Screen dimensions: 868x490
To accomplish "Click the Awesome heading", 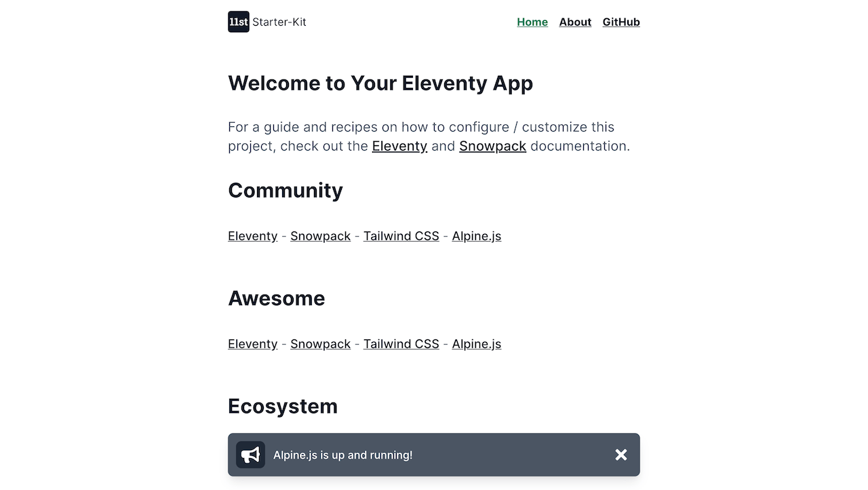I will coord(277,299).
